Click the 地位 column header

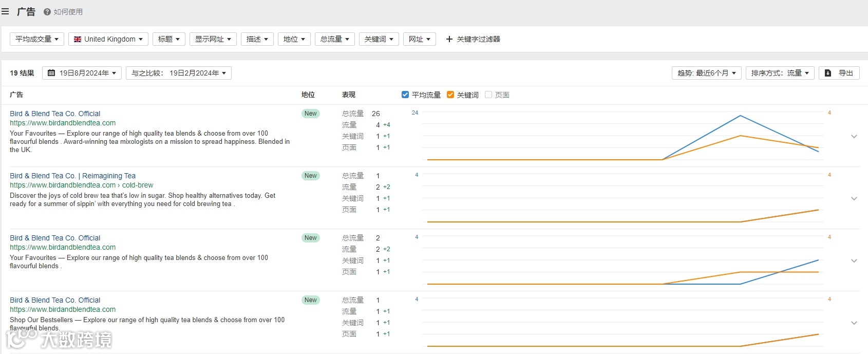click(308, 95)
